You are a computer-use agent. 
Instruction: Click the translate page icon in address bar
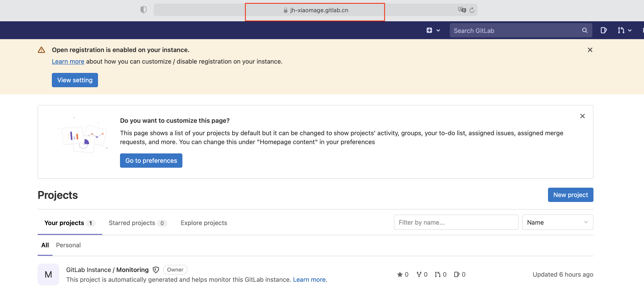(462, 10)
